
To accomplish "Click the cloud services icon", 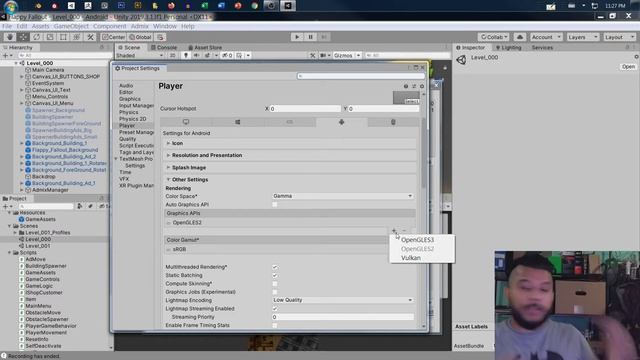I will [x=520, y=37].
